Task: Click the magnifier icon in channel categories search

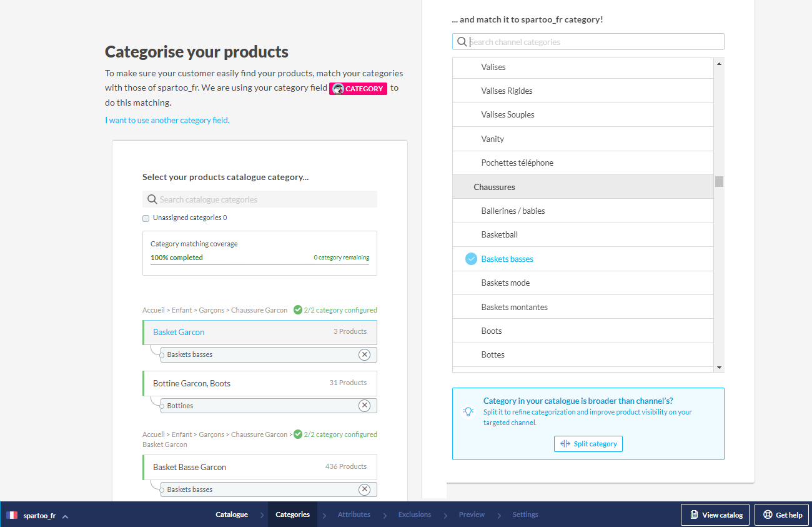Action: click(x=462, y=42)
